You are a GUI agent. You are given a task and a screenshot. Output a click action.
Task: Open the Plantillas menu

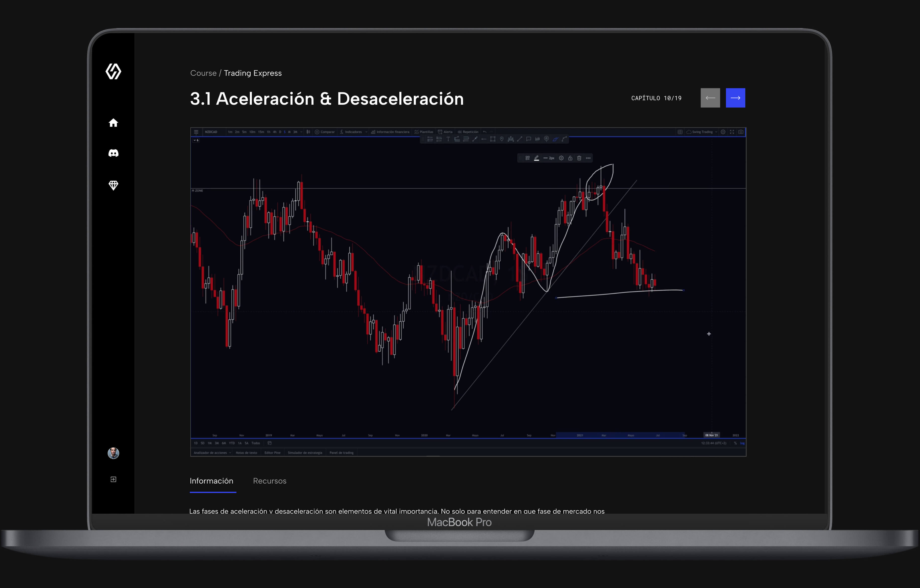point(424,132)
